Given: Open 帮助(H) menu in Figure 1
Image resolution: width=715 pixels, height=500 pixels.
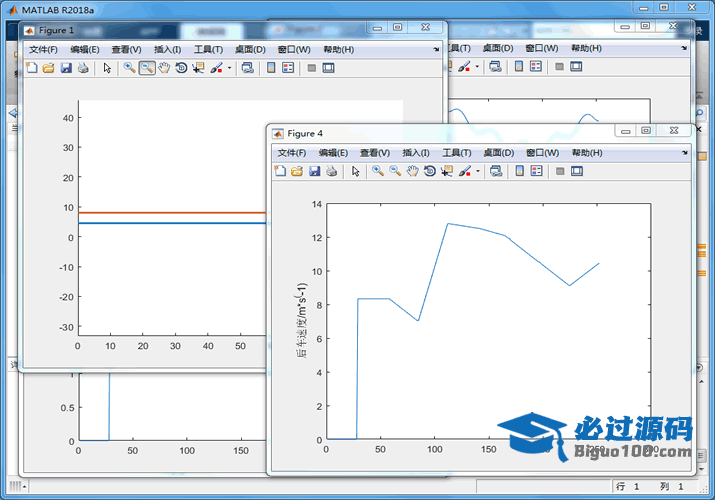Looking at the screenshot, I should [x=339, y=50].
